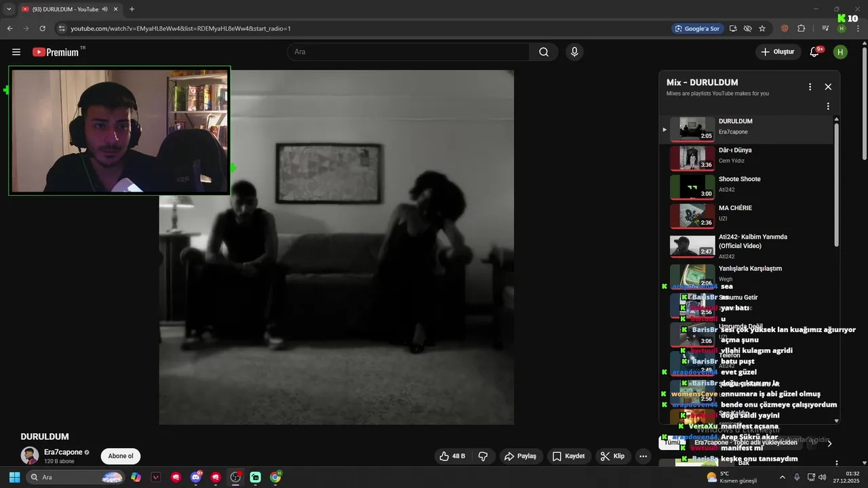Viewport: 868px width, 488px height.
Task: Open the Era7capone channel name link
Action: tap(63, 452)
